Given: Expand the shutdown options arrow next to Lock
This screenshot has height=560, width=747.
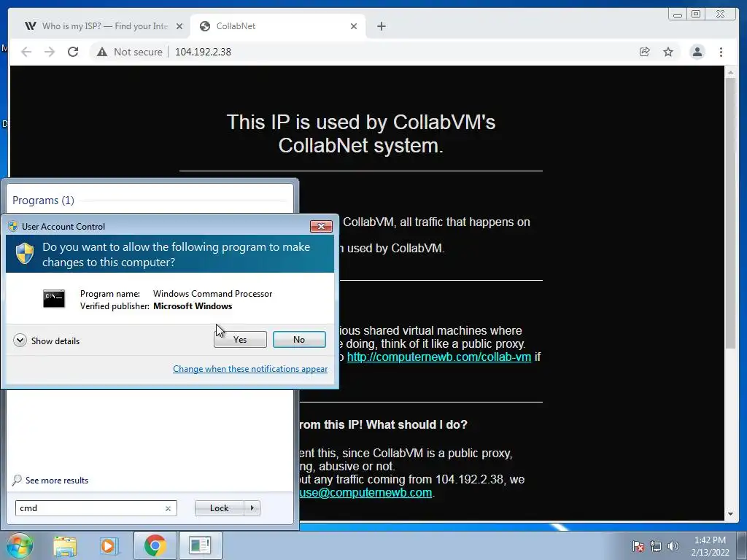Looking at the screenshot, I should pos(252,508).
